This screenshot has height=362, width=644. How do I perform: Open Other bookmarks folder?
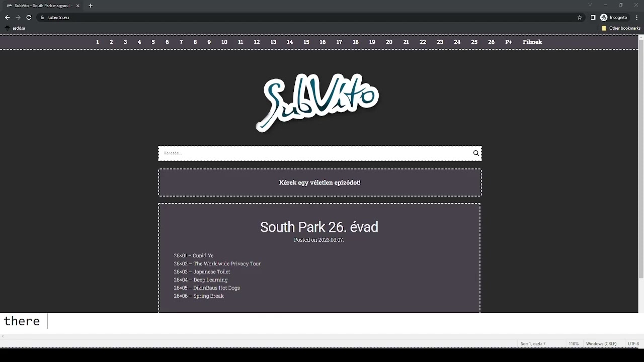(x=621, y=28)
